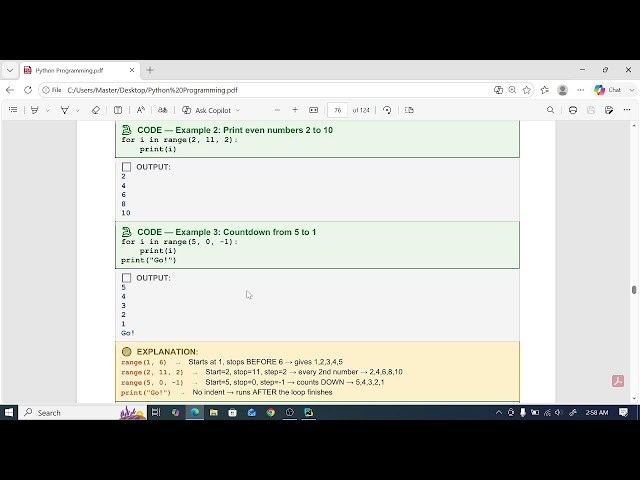640x480 pixels.
Task: Click the code line print("Go!") in Example 3
Action: point(149,260)
